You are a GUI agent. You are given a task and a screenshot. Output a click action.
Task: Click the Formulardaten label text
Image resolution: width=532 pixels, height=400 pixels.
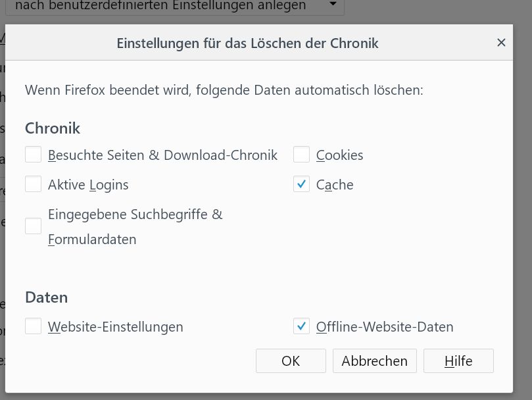92,239
